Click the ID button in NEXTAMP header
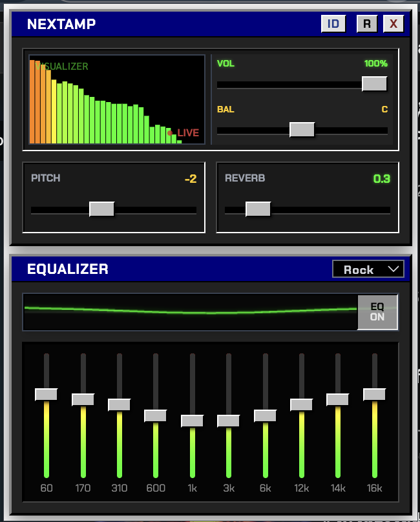Viewport: 420px width, 522px height. point(333,24)
